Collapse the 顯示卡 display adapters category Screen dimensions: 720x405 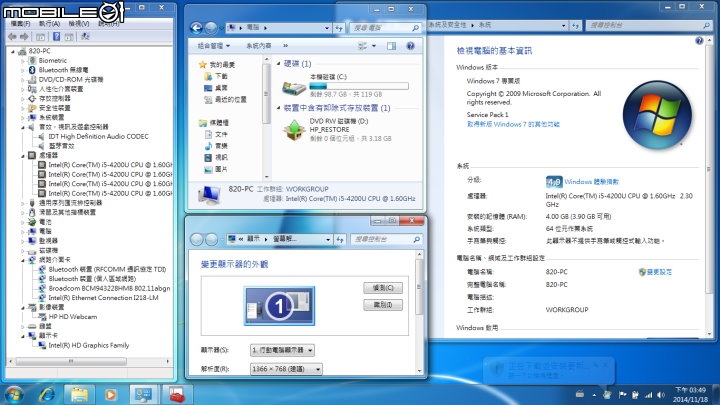(x=22, y=336)
